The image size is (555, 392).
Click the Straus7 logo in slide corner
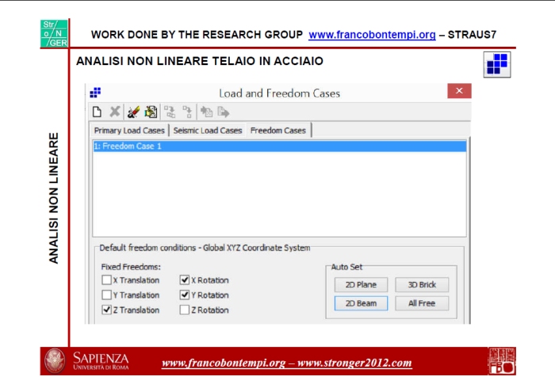point(497,65)
